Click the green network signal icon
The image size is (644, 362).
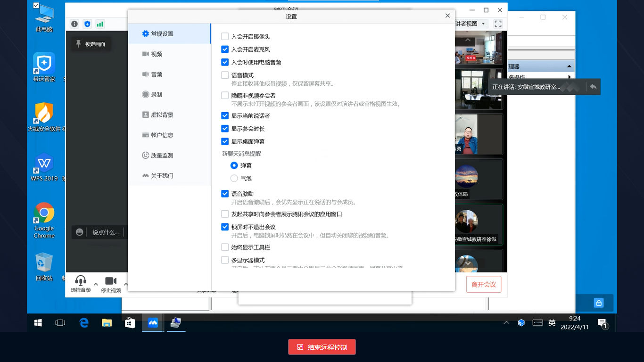tap(100, 24)
